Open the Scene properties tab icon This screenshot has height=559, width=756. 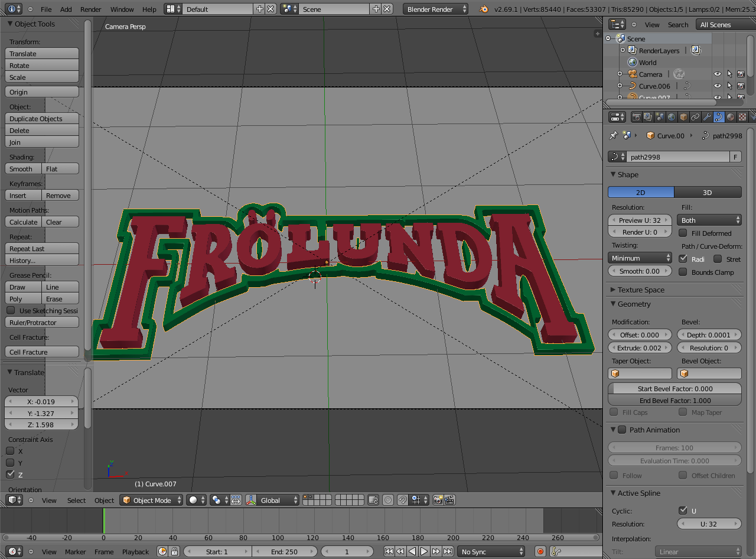click(660, 117)
